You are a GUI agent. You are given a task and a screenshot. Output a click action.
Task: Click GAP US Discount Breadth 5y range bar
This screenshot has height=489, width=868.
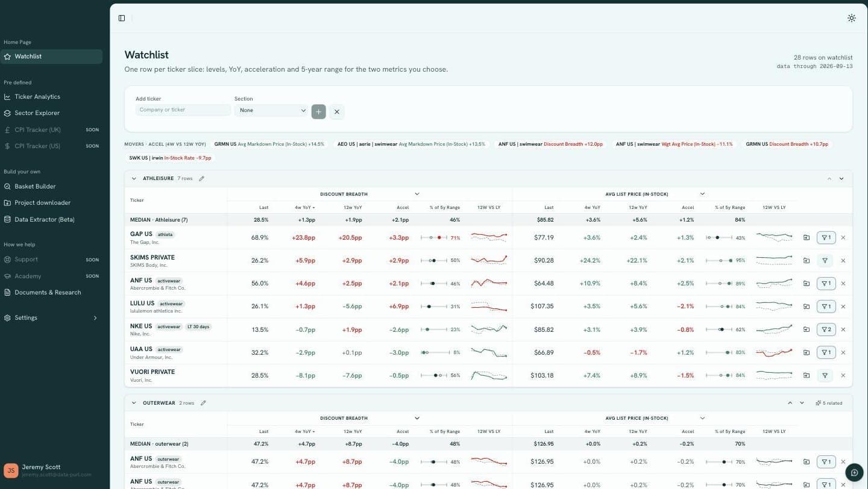coord(434,238)
